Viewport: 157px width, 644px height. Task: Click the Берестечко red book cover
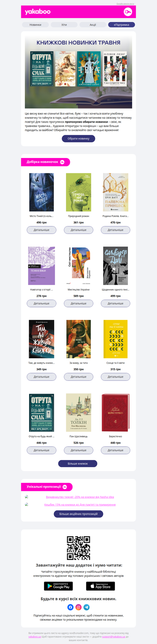(x=115, y=413)
